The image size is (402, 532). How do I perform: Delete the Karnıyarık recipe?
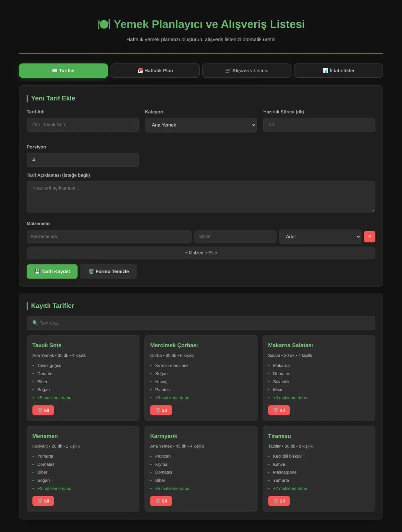(x=161, y=501)
